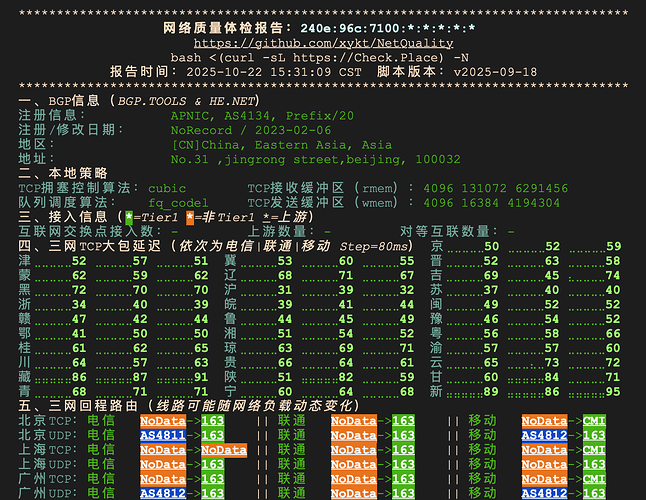Image resolution: width=646 pixels, height=500 pixels.
Task: Select the 95 latency value in 新 row
Action: (613, 392)
